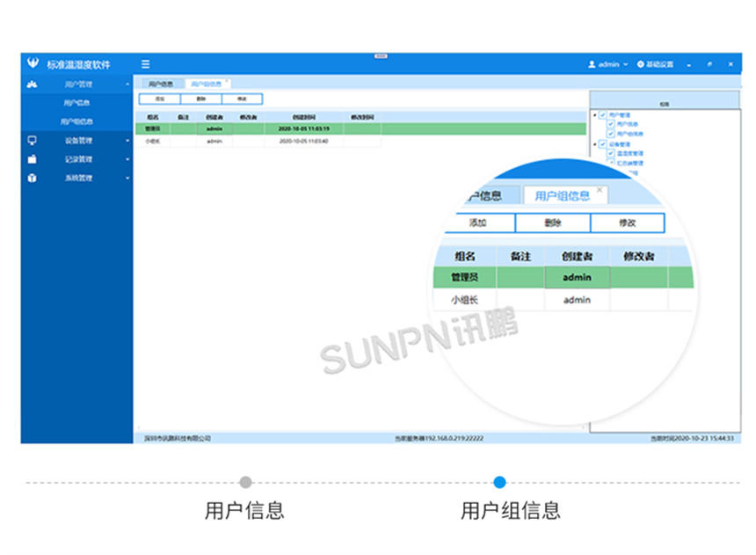Click the app logo in top-left corner
This screenshot has height=555, width=756.
click(33, 62)
